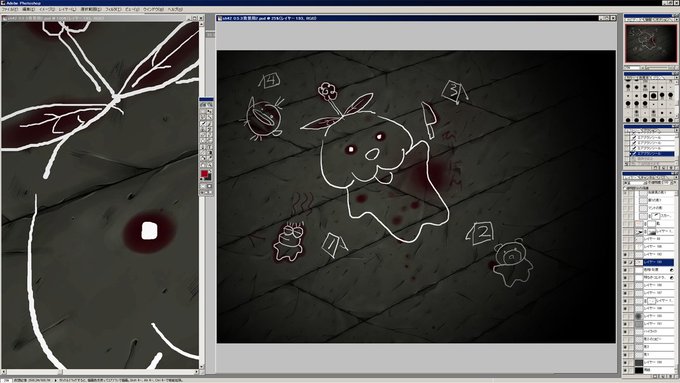Select the Type tool
The image size is (680, 383).
(209, 147)
